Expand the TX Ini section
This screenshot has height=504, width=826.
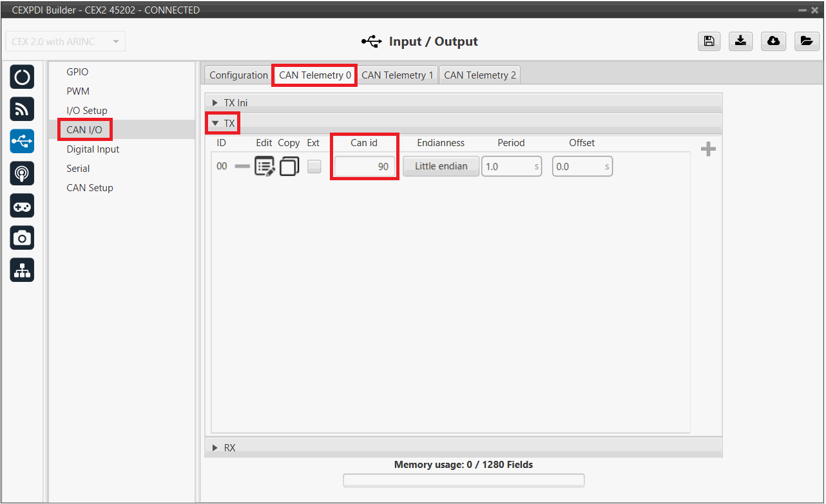[x=235, y=103]
